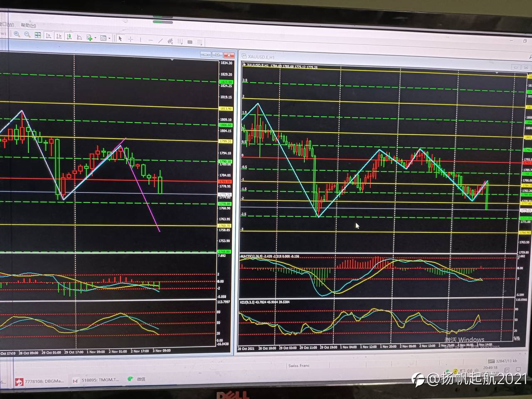Toggle the auto scroll chart icon

(48, 36)
